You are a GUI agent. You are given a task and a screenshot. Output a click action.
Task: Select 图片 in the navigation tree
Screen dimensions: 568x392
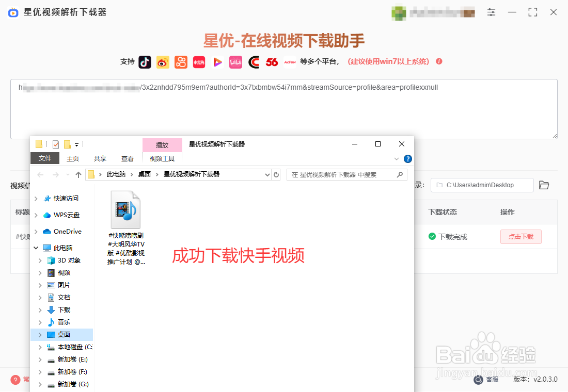click(64, 285)
